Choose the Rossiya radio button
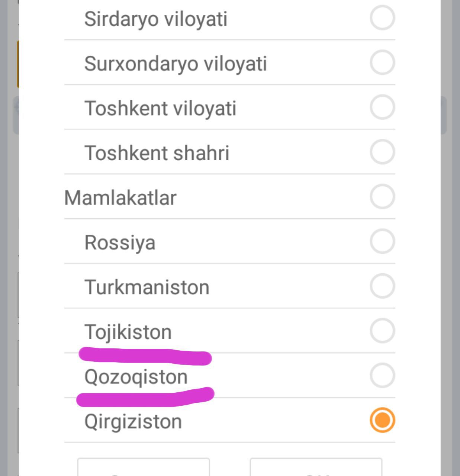460x476 pixels. point(382,241)
